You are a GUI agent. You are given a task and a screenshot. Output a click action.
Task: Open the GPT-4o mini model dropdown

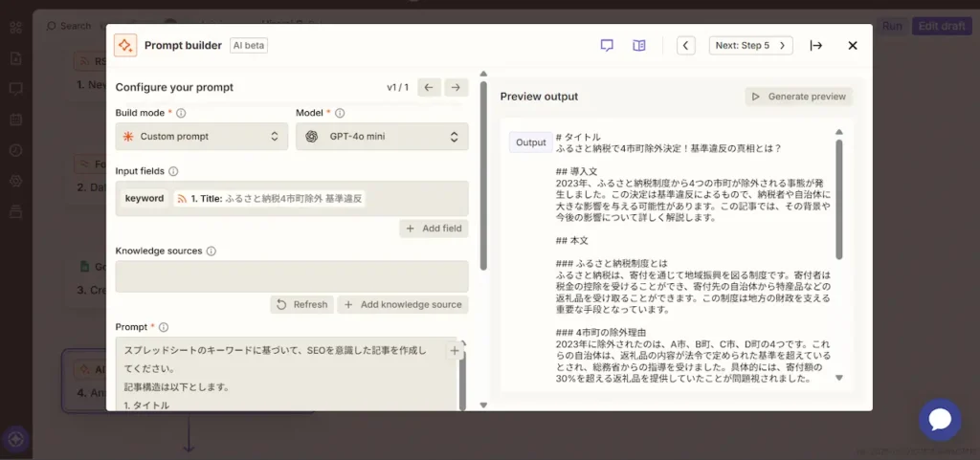tap(382, 137)
